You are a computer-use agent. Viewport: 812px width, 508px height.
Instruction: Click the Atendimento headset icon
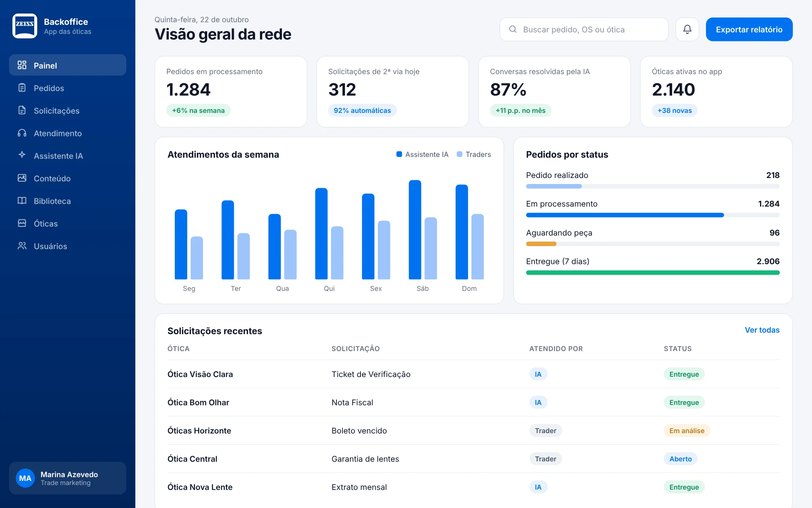pyautogui.click(x=22, y=133)
